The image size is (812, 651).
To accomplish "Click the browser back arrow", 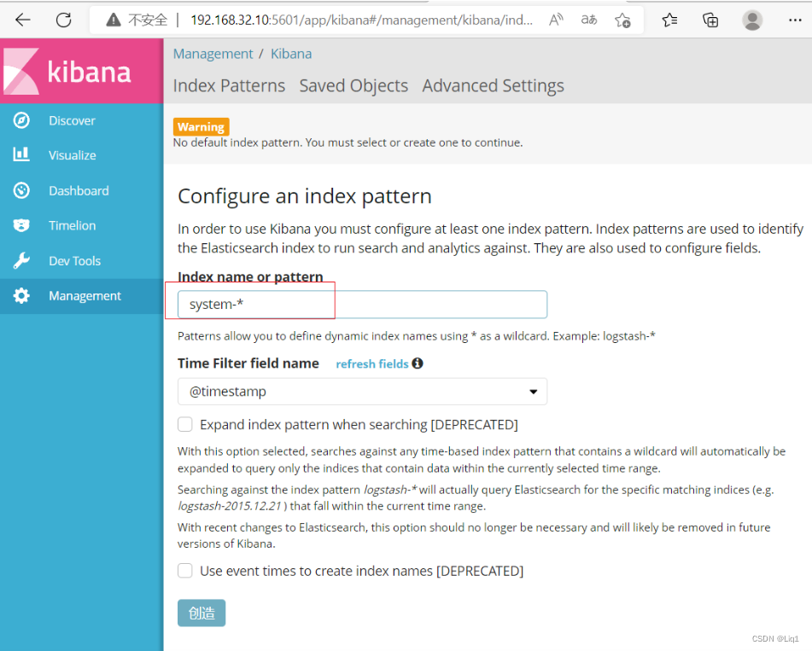I will pos(23,20).
